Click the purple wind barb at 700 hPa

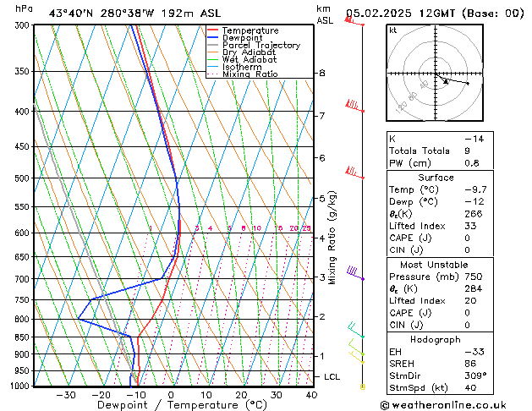pyautogui.click(x=355, y=273)
